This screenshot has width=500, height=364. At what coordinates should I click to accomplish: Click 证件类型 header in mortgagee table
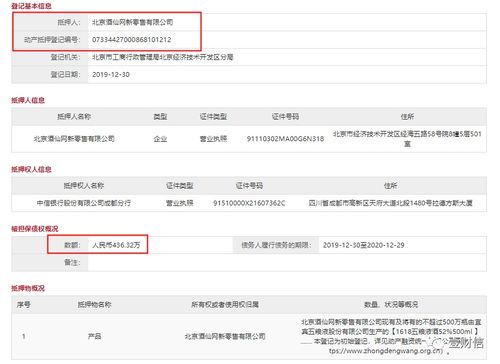[x=180, y=186]
